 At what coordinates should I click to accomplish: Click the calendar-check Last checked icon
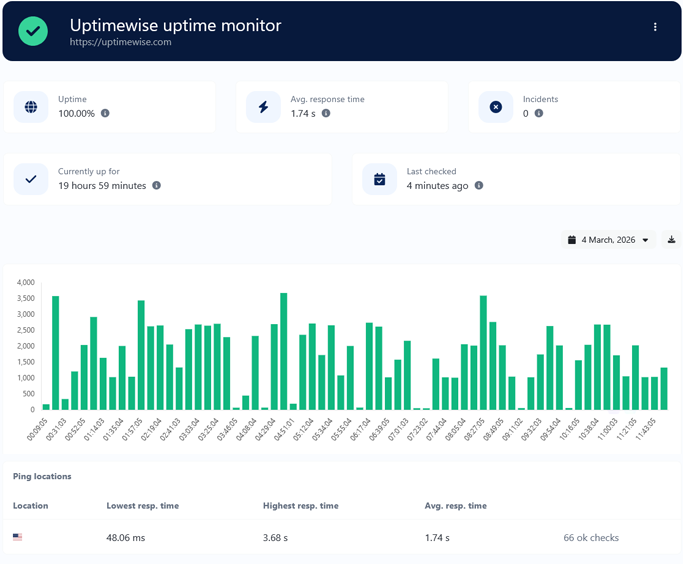[379, 179]
